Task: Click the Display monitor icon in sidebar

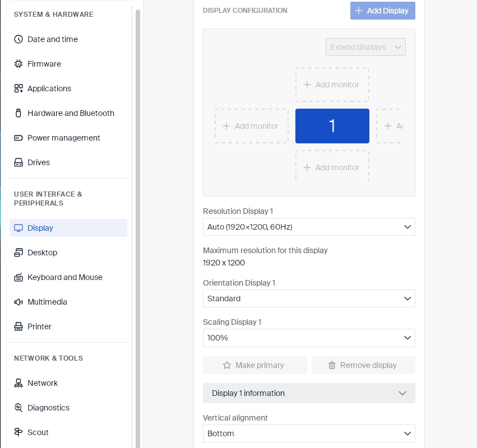Action: 18,228
